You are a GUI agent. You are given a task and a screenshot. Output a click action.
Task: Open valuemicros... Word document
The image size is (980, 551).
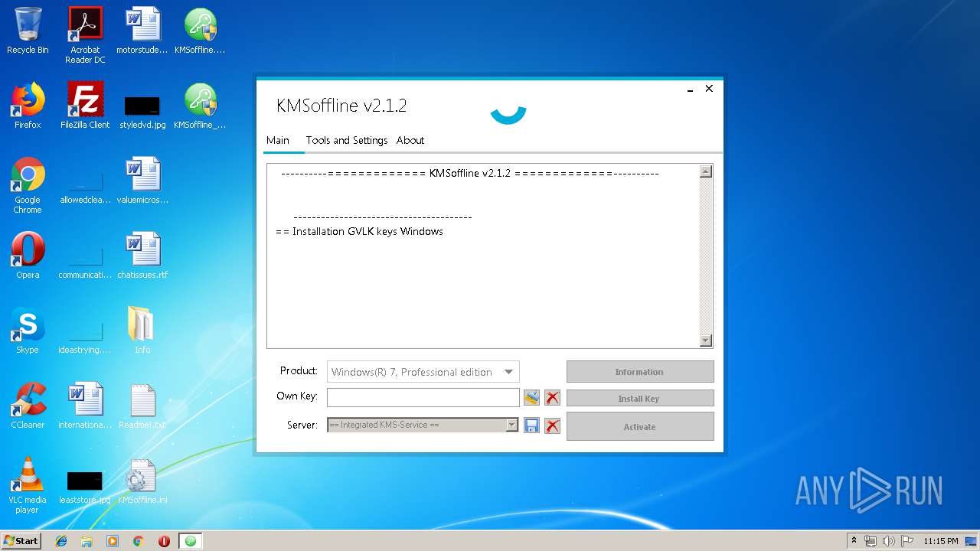click(142, 181)
